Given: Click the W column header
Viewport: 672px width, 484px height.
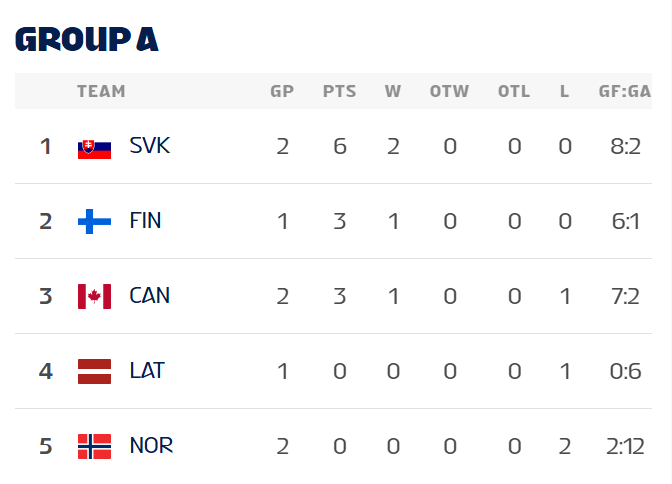Looking at the screenshot, I should pos(393,92).
